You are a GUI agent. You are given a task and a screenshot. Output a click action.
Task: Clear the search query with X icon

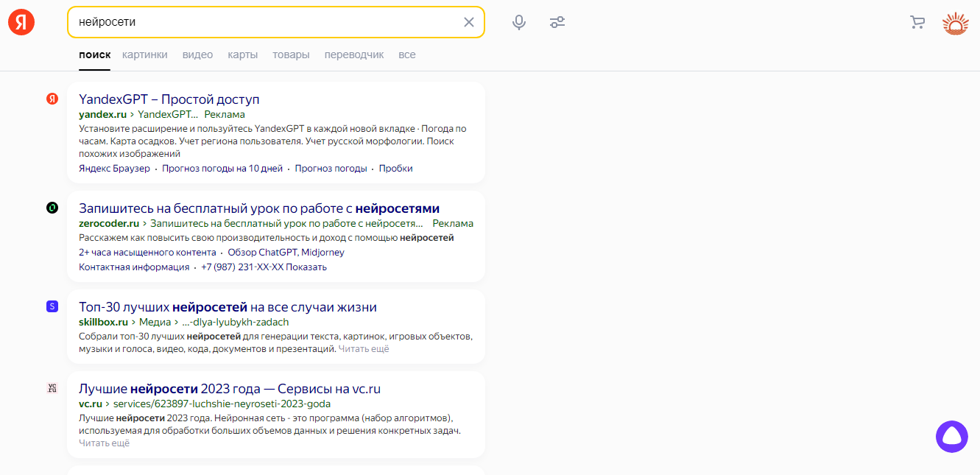(469, 22)
